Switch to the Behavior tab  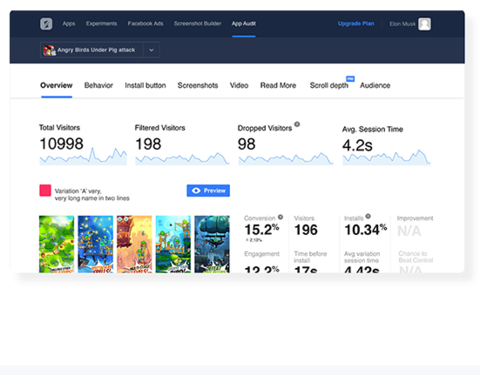99,85
